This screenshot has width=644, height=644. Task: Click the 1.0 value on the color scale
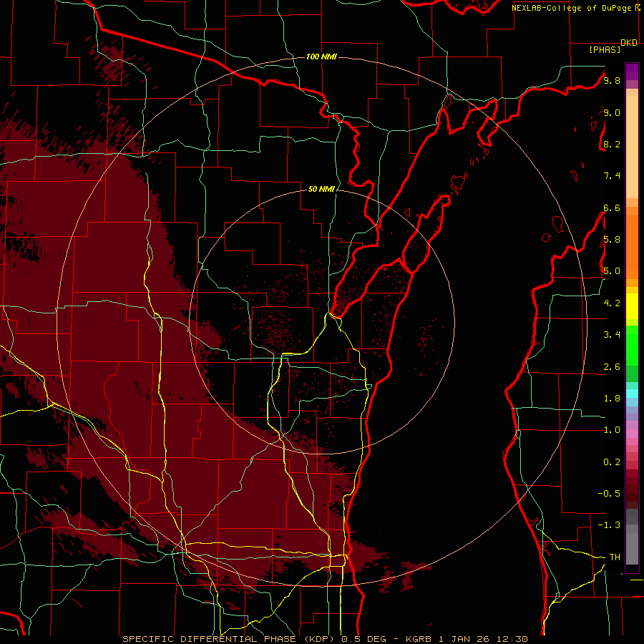(x=612, y=430)
